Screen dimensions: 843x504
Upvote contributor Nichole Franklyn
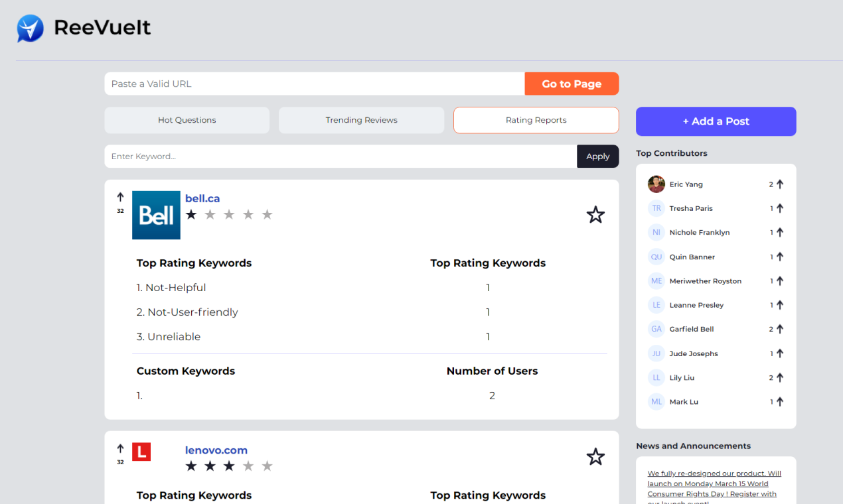click(x=780, y=233)
